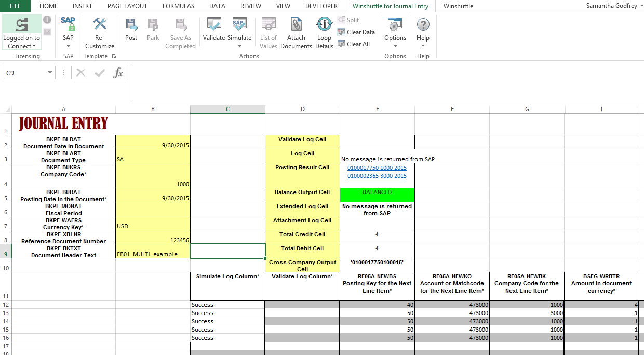
Task: Open the Name Box dropdown
Action: (x=50, y=73)
